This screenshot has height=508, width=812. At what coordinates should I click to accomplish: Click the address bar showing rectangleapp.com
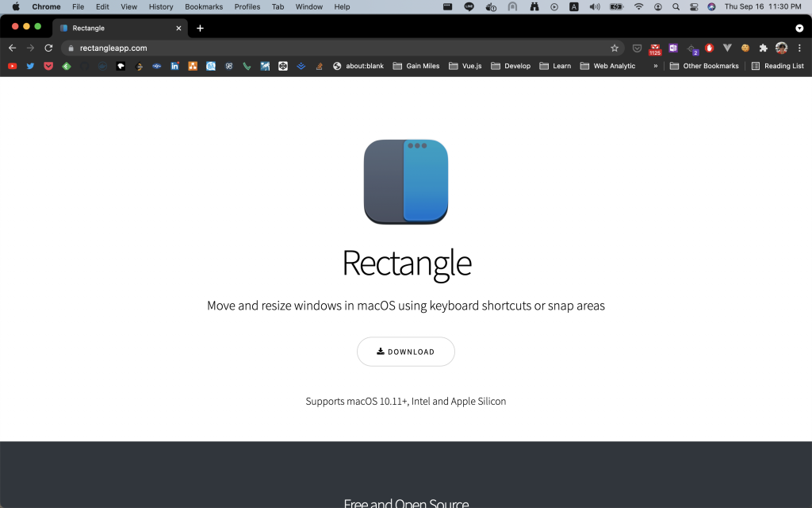[342, 48]
